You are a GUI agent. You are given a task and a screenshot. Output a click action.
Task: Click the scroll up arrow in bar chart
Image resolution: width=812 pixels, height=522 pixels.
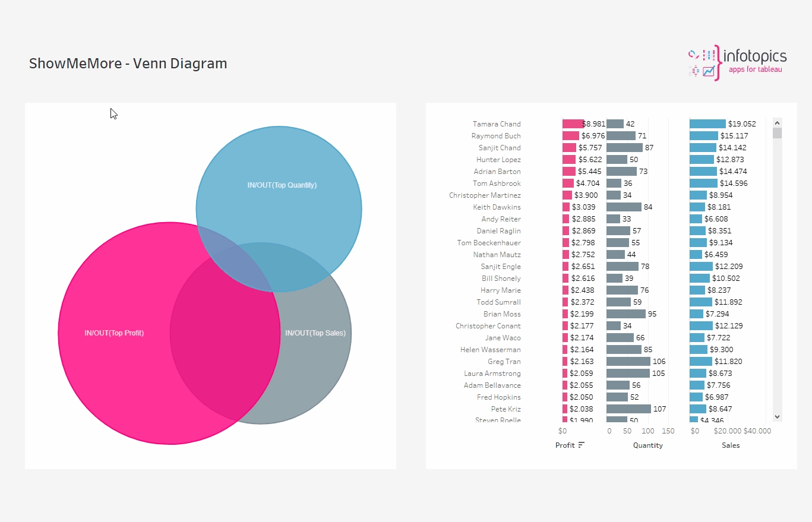pos(777,122)
